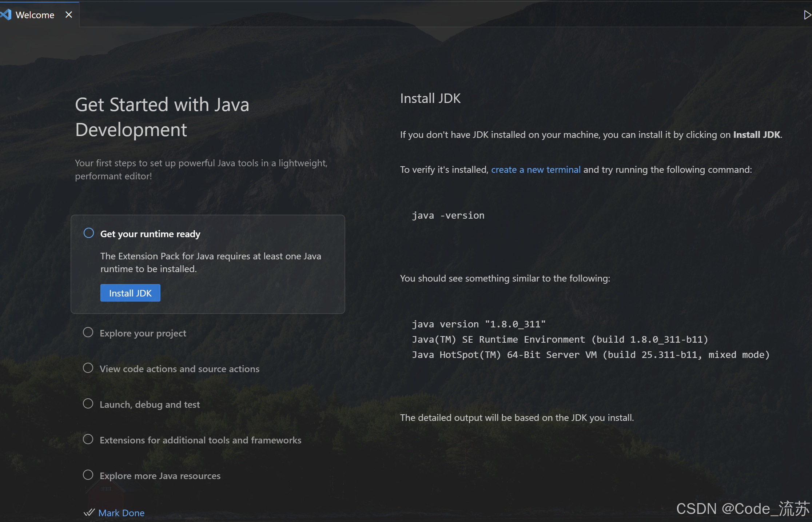Click the Install JDK heading on right

(430, 99)
